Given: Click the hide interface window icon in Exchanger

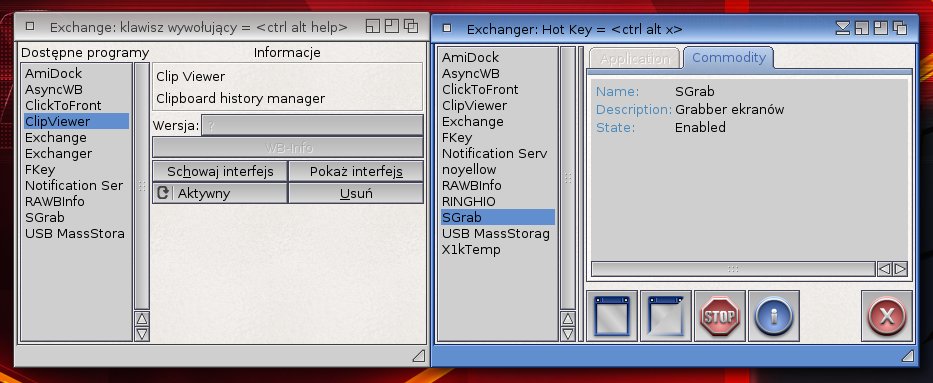Looking at the screenshot, I should tap(665, 316).
